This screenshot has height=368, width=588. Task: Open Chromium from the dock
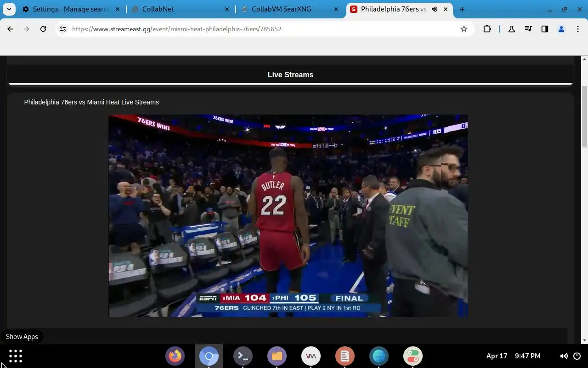(209, 356)
